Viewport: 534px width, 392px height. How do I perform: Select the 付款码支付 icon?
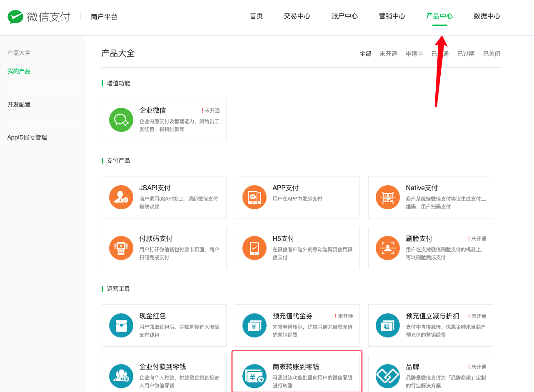(x=121, y=248)
